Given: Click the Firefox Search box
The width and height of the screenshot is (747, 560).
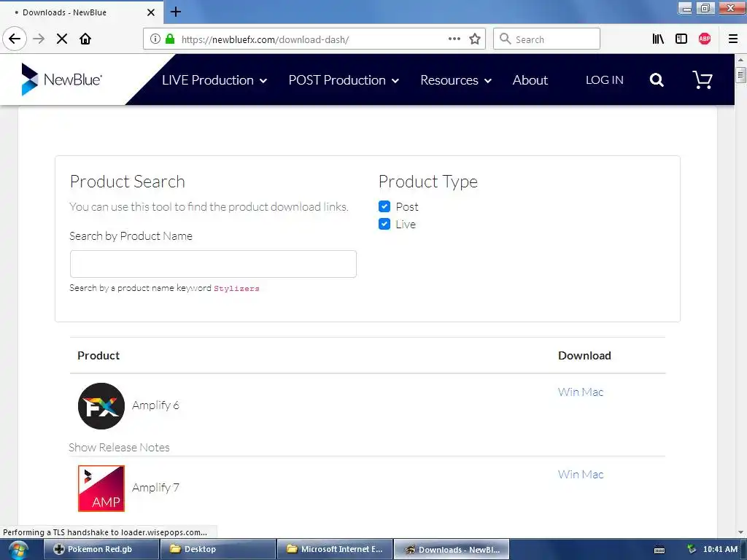Looking at the screenshot, I should pyautogui.click(x=546, y=39).
